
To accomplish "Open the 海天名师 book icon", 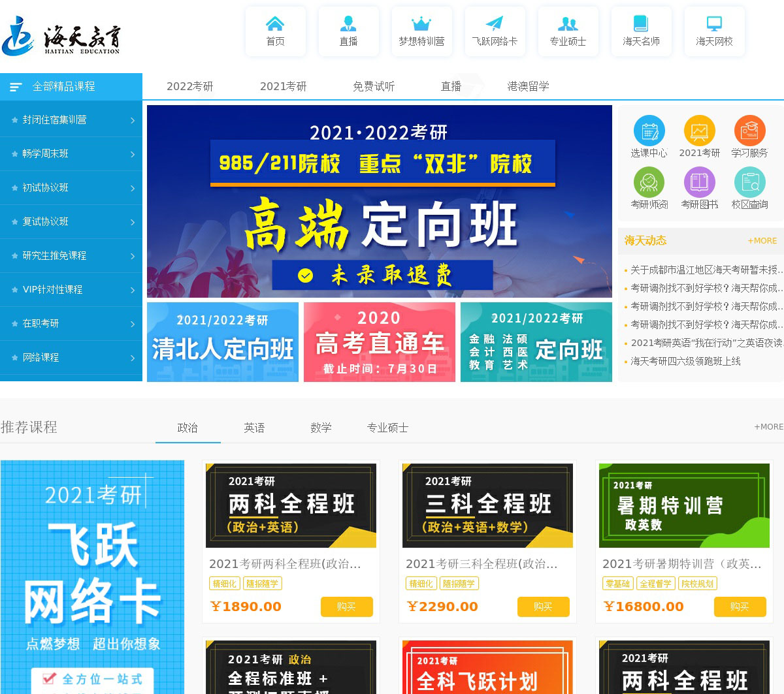I will coord(641,24).
